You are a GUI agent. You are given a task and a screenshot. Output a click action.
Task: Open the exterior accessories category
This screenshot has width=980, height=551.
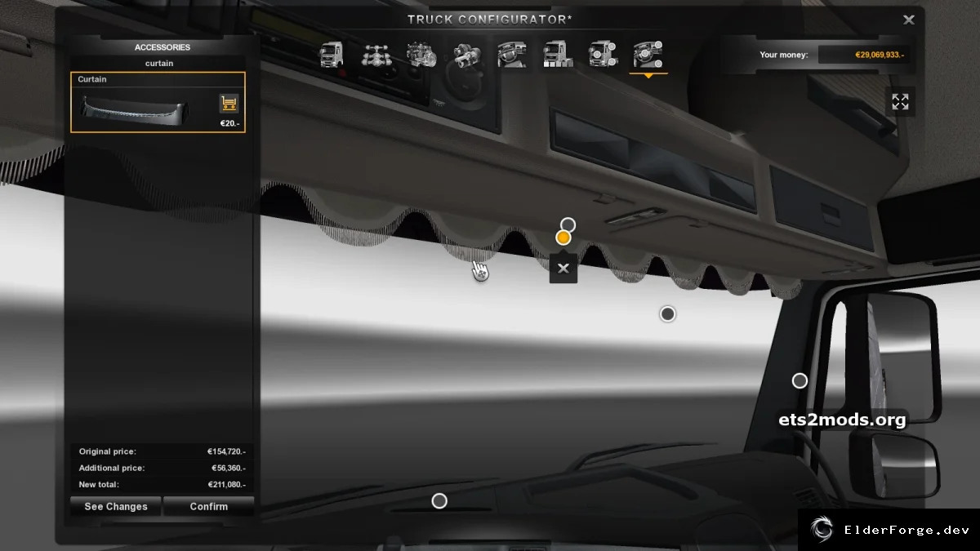604,54
